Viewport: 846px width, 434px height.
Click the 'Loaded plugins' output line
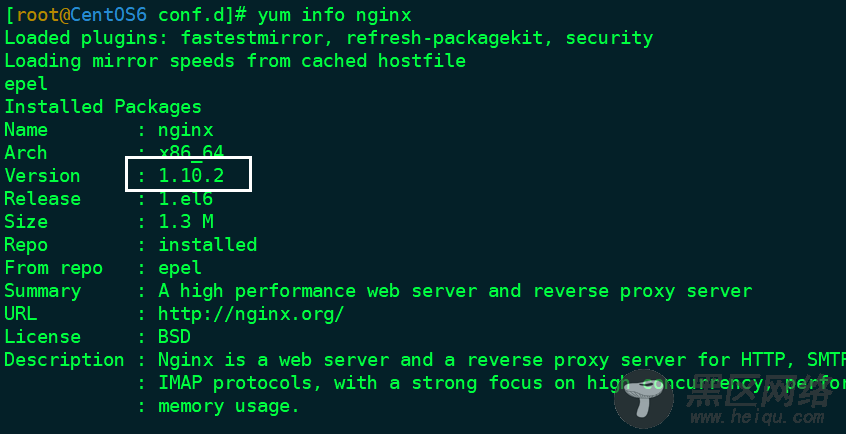point(329,38)
